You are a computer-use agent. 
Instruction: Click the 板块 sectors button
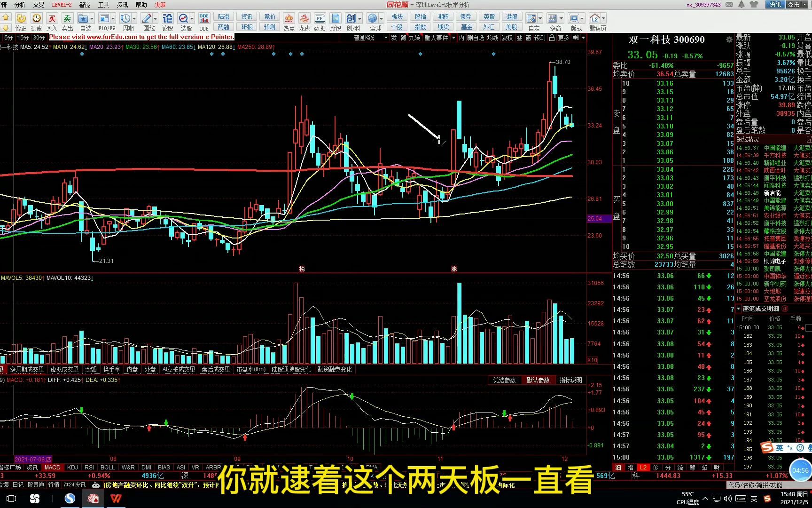397,16
